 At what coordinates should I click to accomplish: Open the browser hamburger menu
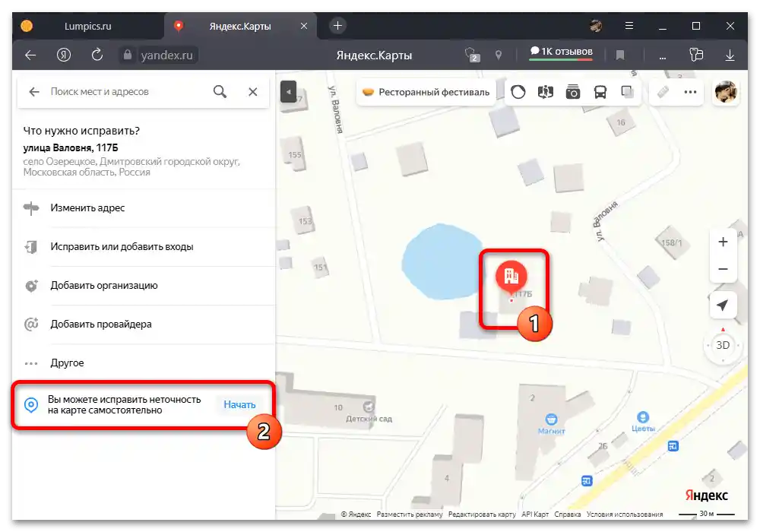(629, 26)
